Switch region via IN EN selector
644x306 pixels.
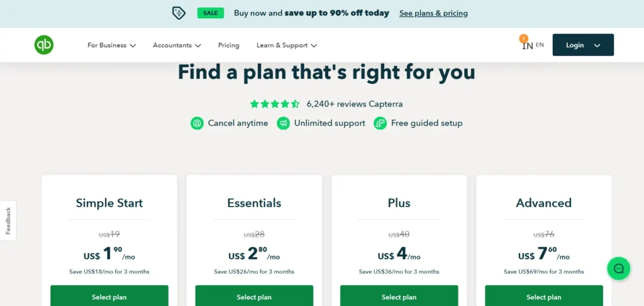pos(533,45)
